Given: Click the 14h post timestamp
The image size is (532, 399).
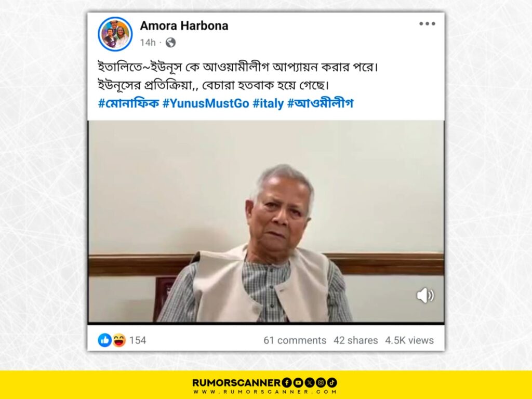Looking at the screenshot, I should coord(148,43).
